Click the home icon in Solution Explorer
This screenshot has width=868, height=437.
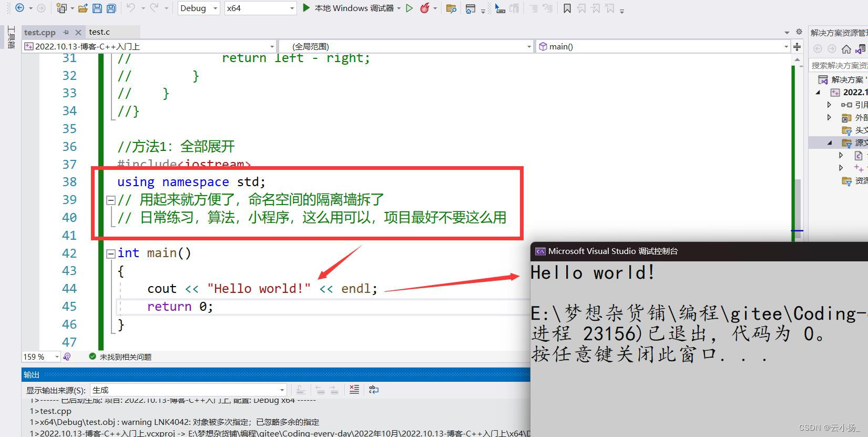pyautogui.click(x=846, y=49)
